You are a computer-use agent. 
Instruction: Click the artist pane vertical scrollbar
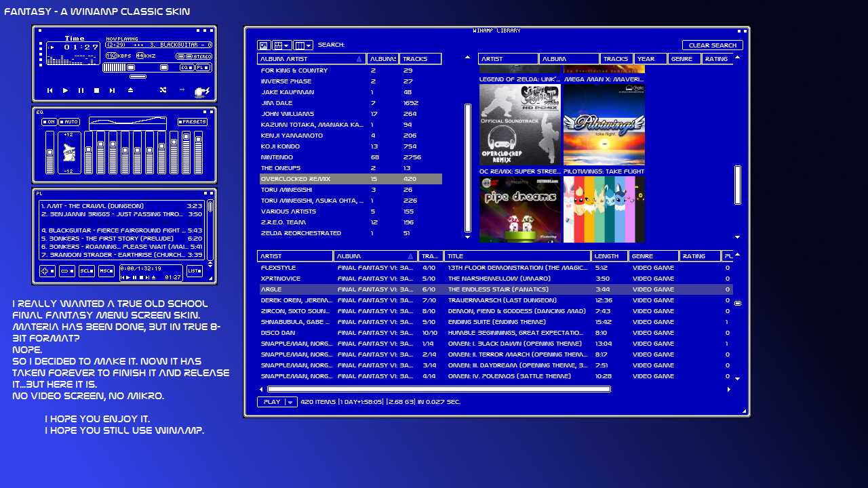(468, 168)
